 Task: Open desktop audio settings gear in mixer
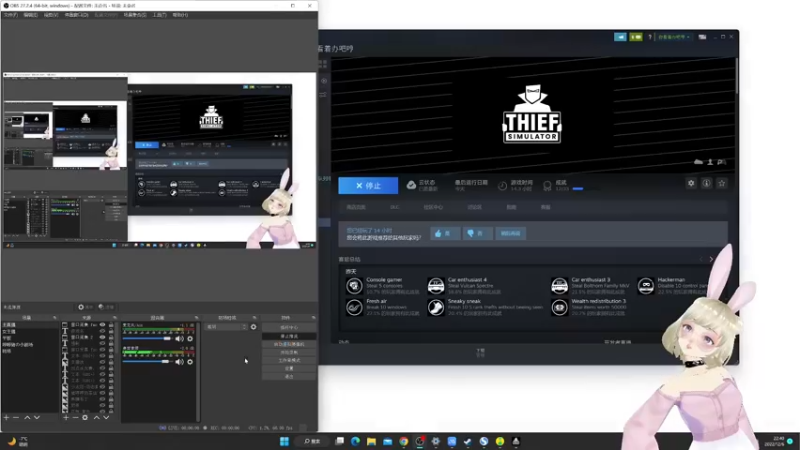click(190, 362)
